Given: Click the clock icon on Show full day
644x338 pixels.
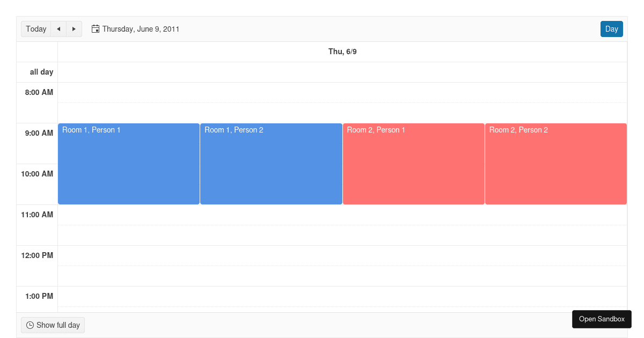Looking at the screenshot, I should tap(30, 325).
